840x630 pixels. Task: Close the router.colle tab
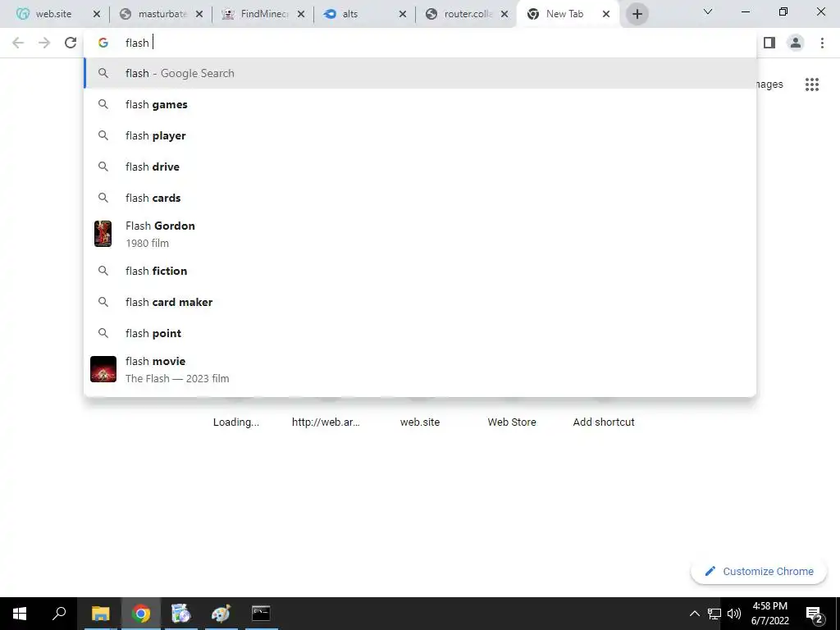504,14
